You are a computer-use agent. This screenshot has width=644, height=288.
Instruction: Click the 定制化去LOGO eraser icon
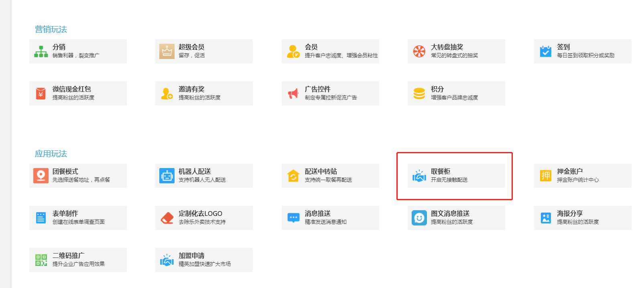pyautogui.click(x=167, y=218)
